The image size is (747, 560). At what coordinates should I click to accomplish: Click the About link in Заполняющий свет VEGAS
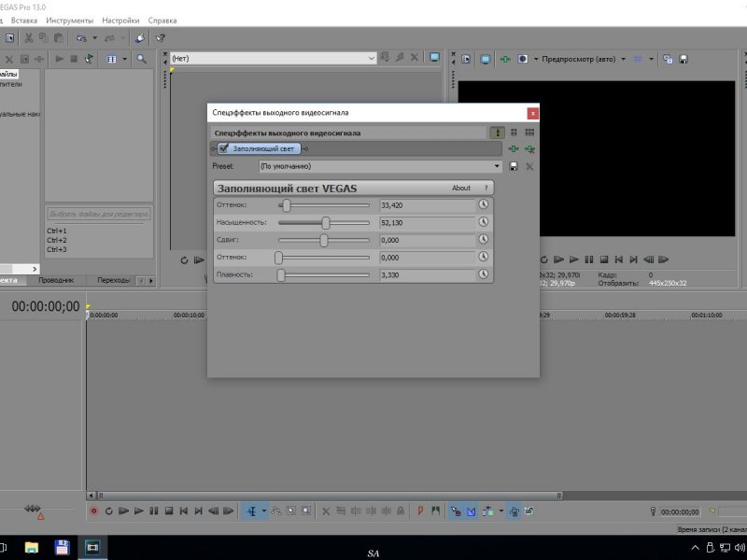[x=460, y=189]
